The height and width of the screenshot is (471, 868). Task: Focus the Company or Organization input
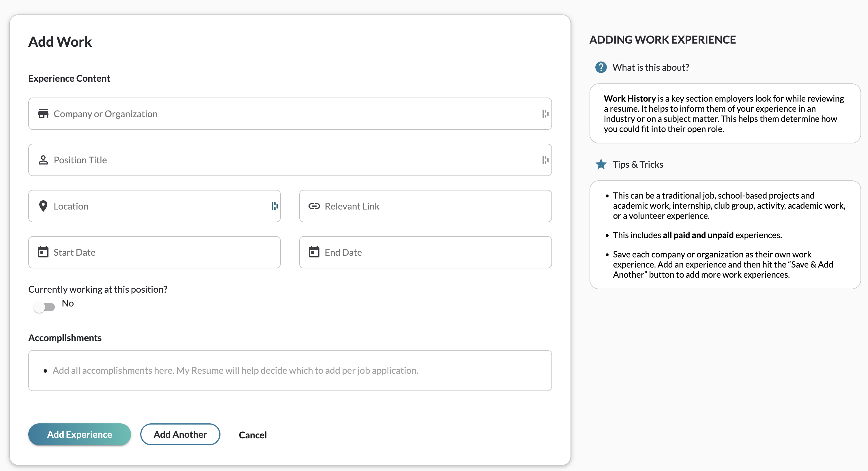(290, 114)
